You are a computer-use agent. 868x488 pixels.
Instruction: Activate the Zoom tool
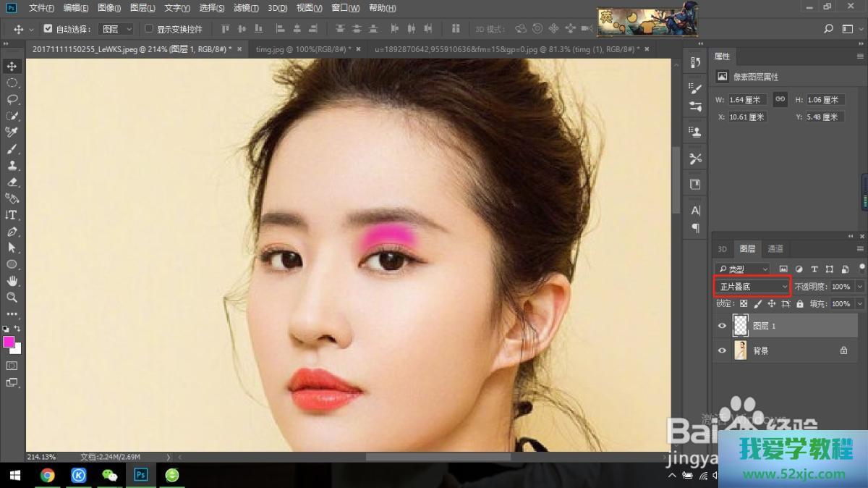[x=12, y=298]
